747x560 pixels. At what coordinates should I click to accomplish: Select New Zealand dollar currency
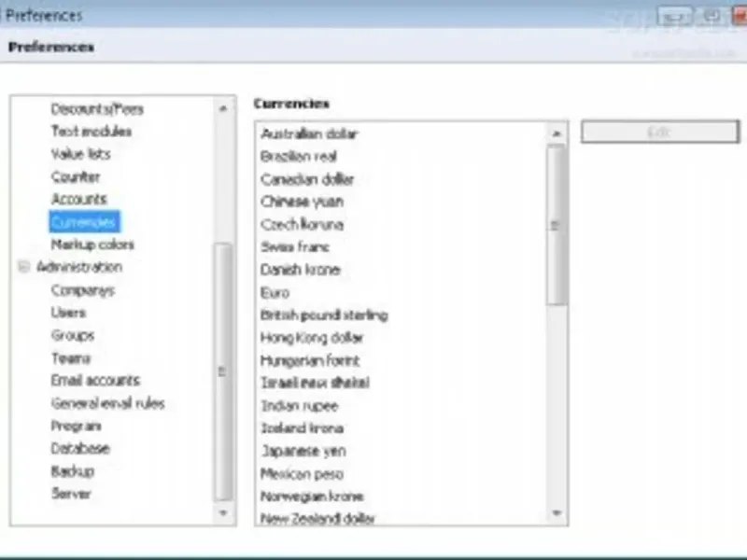pos(317,518)
